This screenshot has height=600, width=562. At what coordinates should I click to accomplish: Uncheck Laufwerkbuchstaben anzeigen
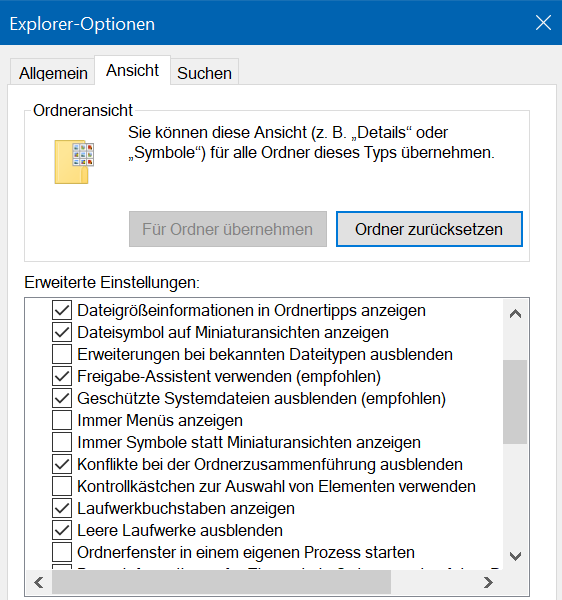coord(62,508)
